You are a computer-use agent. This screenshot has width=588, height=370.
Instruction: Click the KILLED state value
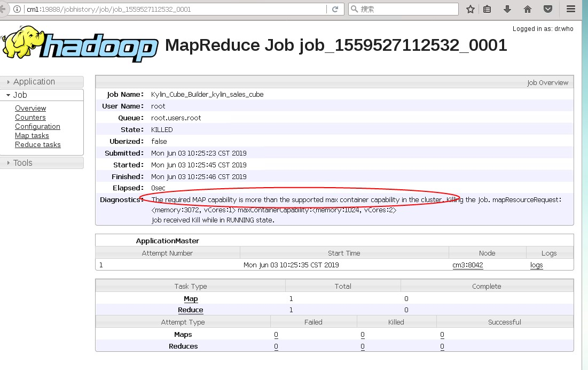162,130
